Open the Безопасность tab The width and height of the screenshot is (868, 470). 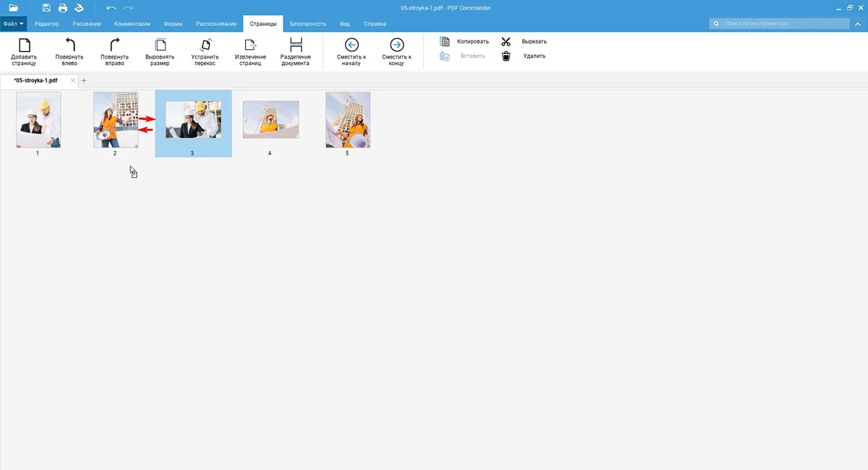[307, 24]
